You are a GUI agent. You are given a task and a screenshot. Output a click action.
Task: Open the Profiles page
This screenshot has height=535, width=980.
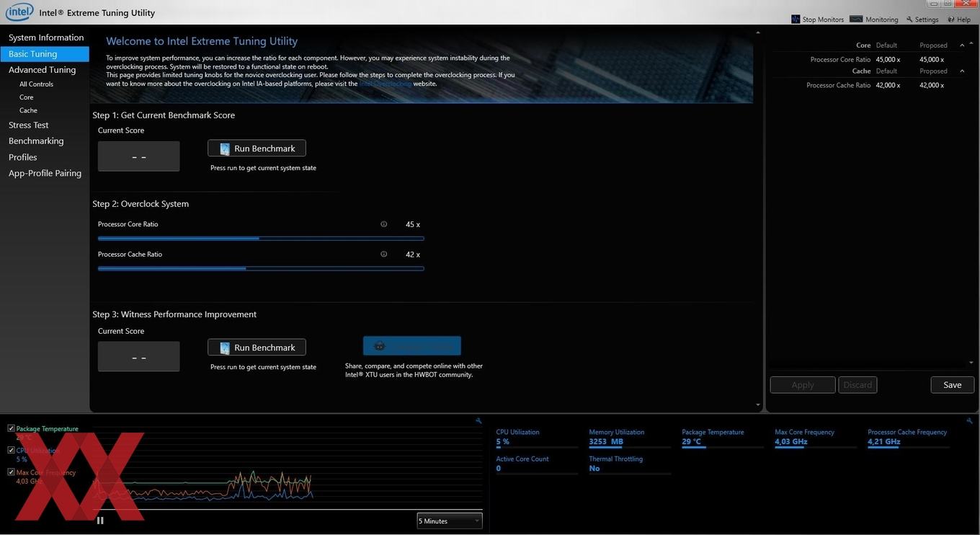click(x=23, y=157)
